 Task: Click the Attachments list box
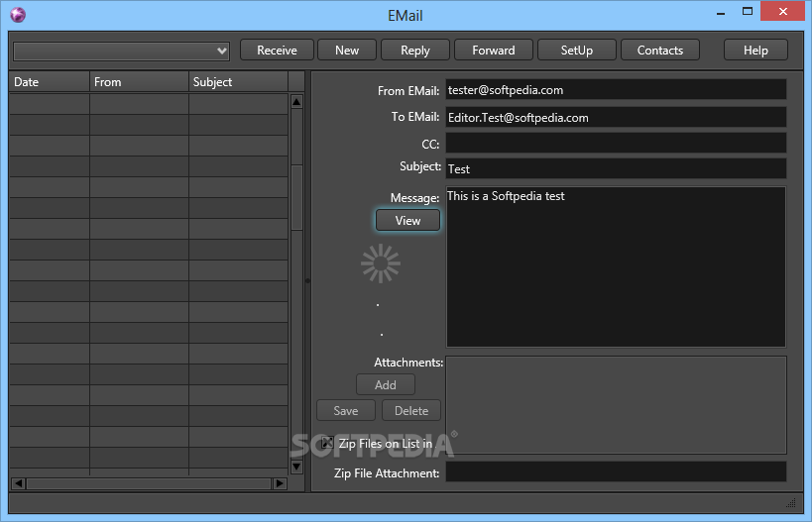click(616, 405)
